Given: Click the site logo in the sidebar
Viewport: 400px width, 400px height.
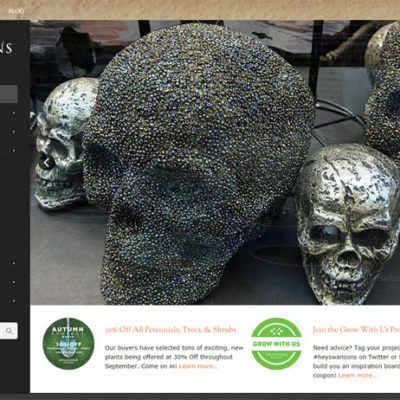Looking at the screenshot, I should 6,47.
